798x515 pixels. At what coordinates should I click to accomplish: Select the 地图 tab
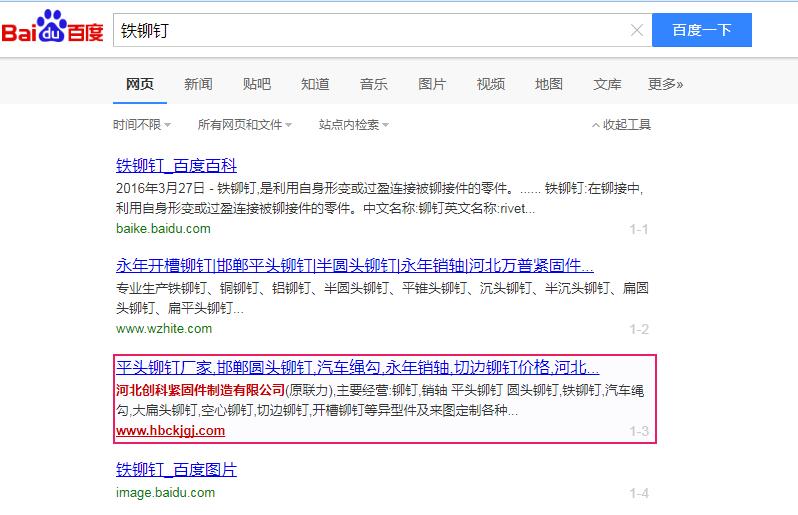[549, 84]
